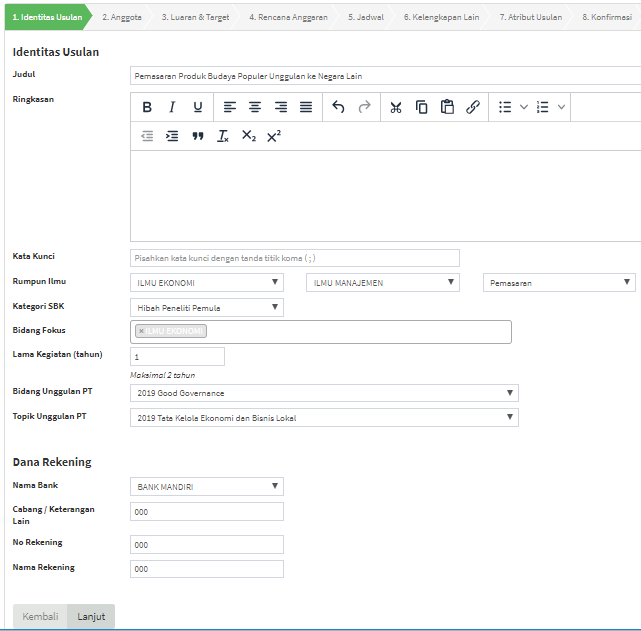
Task: Focus the Nama Rekening field
Action: coord(207,569)
